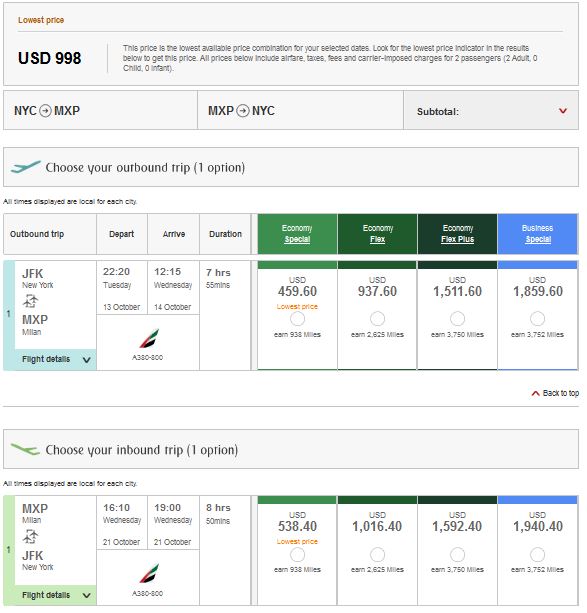Open Economy Flex Plus fare header link

pyautogui.click(x=457, y=239)
